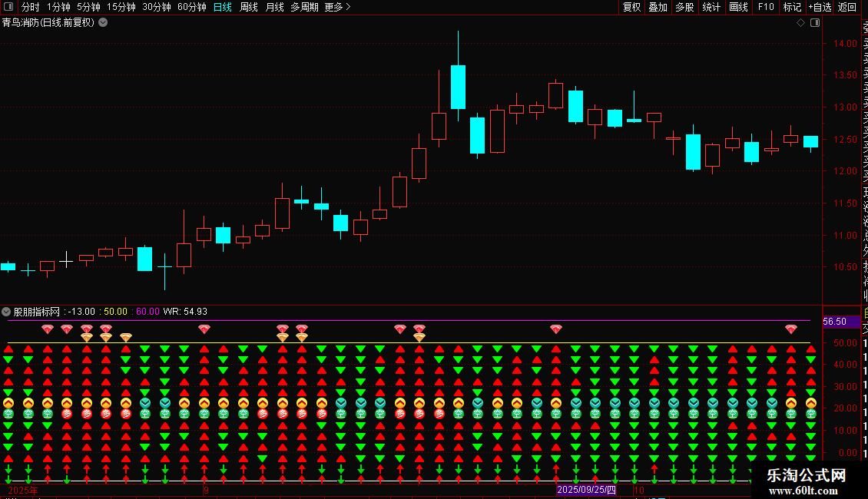The width and height of the screenshot is (868, 499).
Task: Click the 2025年 label on time axis
Action: [x=23, y=490]
